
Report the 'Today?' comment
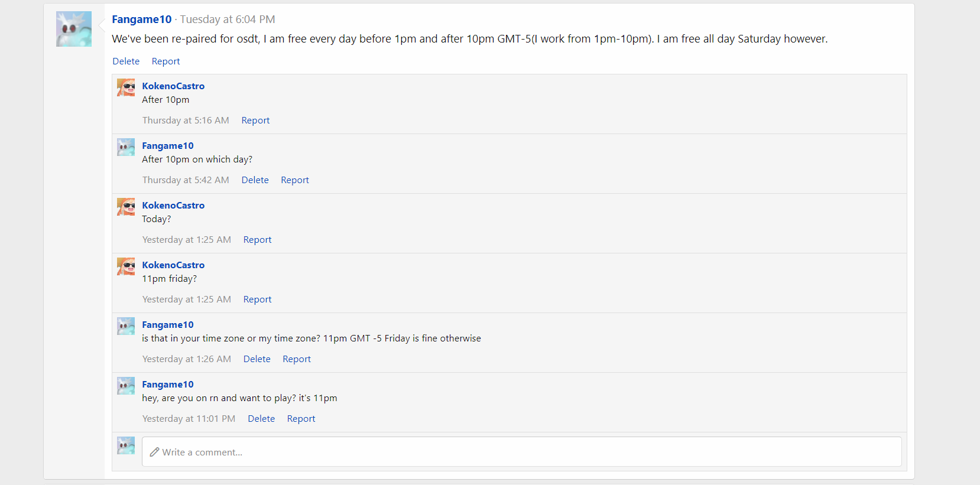click(257, 240)
